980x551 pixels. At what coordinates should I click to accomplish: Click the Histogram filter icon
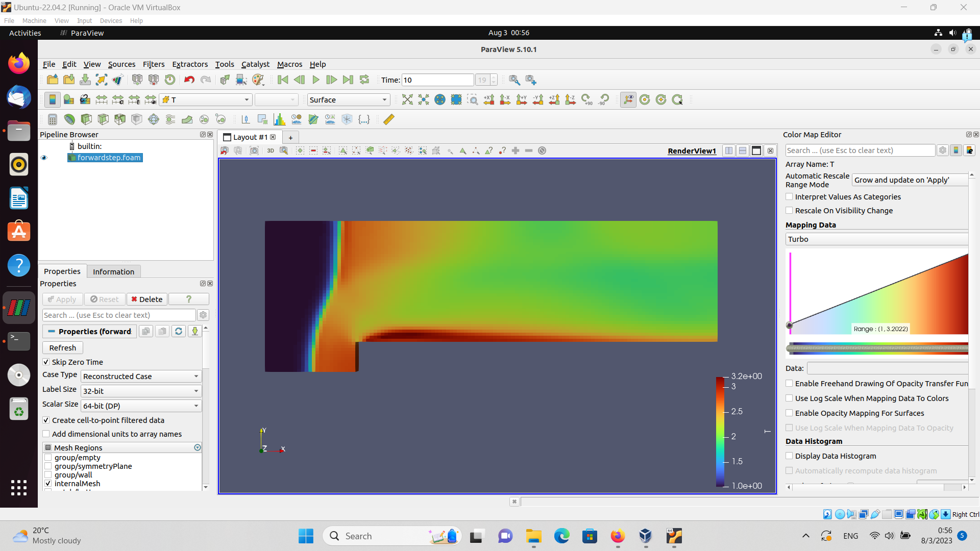(279, 119)
